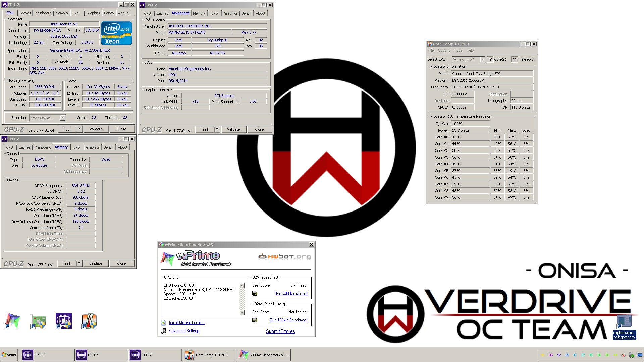Click the save icon in 1024M stability test box

click(x=255, y=320)
